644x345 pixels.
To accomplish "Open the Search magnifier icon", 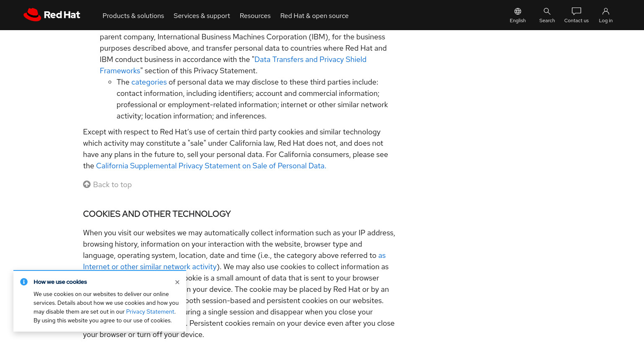I will point(547,11).
